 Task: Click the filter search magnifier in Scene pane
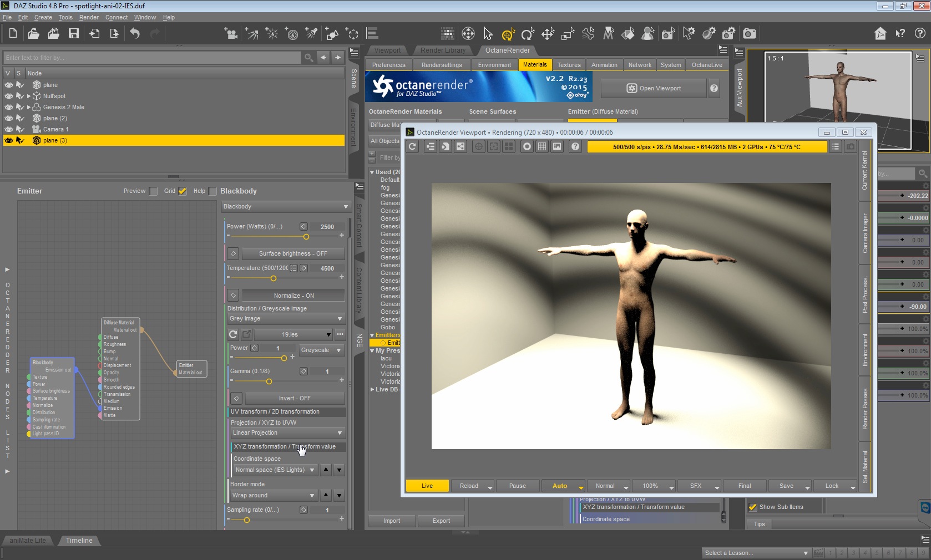click(308, 58)
